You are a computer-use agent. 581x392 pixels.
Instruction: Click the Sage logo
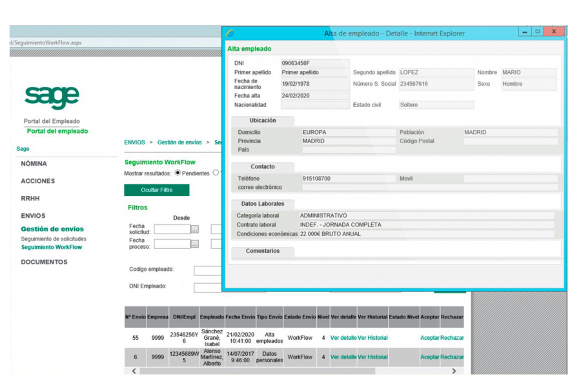click(52, 97)
